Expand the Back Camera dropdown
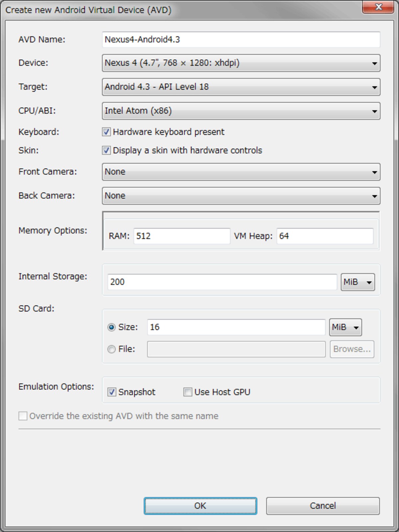399x532 pixels. pyautogui.click(x=241, y=196)
